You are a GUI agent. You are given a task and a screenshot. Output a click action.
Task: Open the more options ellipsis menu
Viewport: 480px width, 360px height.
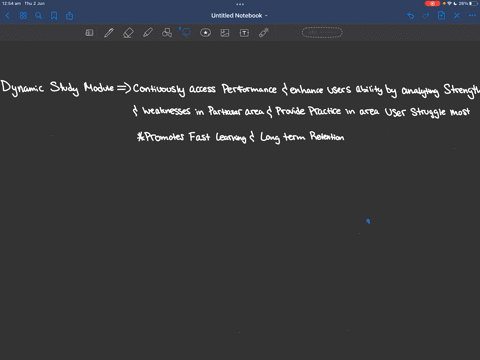point(472,16)
